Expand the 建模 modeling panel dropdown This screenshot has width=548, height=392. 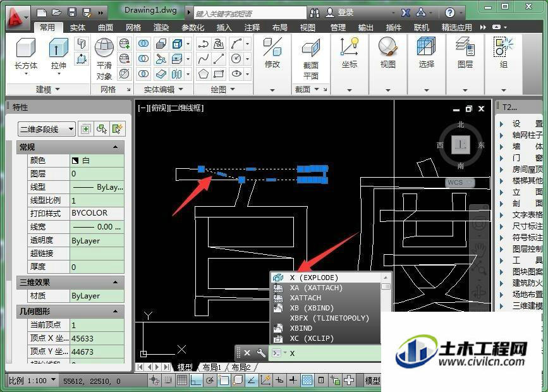point(48,90)
